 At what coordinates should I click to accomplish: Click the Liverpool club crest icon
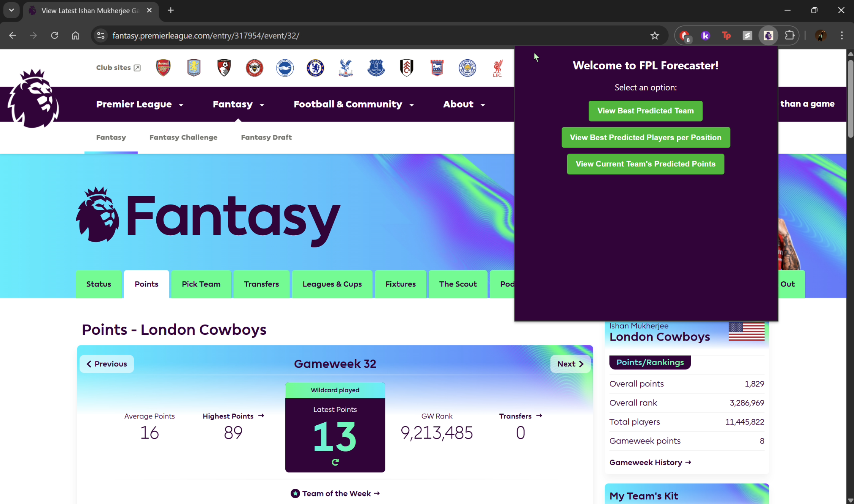coord(498,68)
